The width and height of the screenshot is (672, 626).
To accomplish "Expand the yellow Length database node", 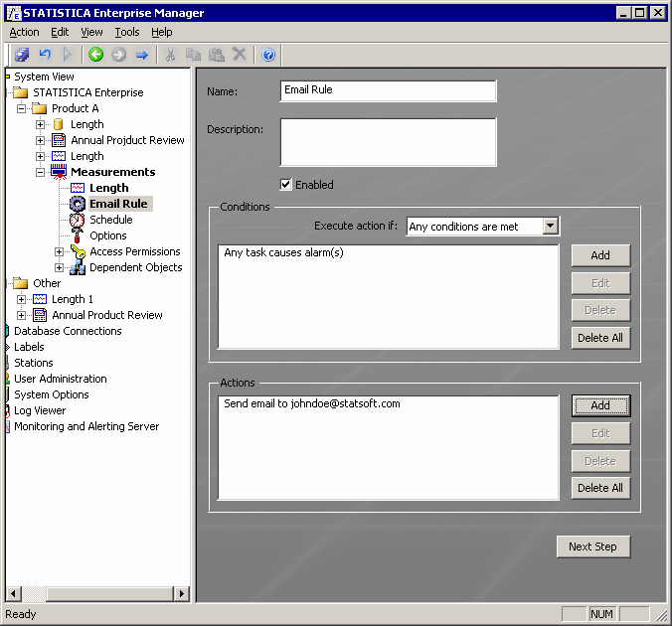I will 40,124.
